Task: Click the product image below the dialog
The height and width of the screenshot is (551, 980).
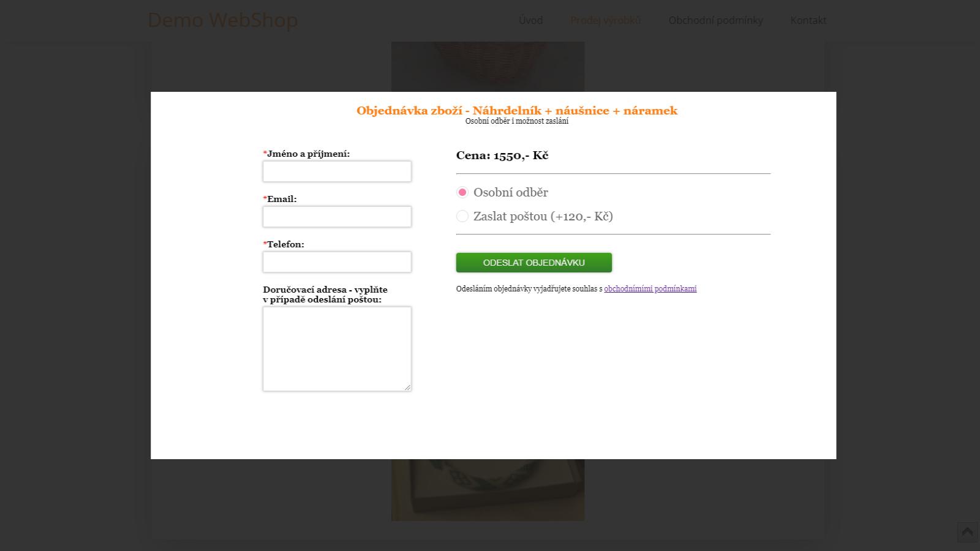Action: point(488,490)
